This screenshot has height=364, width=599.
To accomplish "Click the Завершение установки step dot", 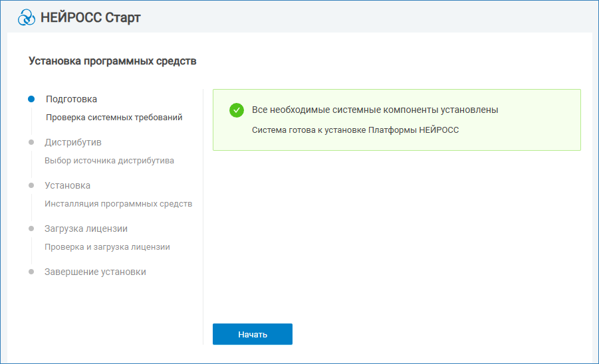I will click(x=31, y=272).
